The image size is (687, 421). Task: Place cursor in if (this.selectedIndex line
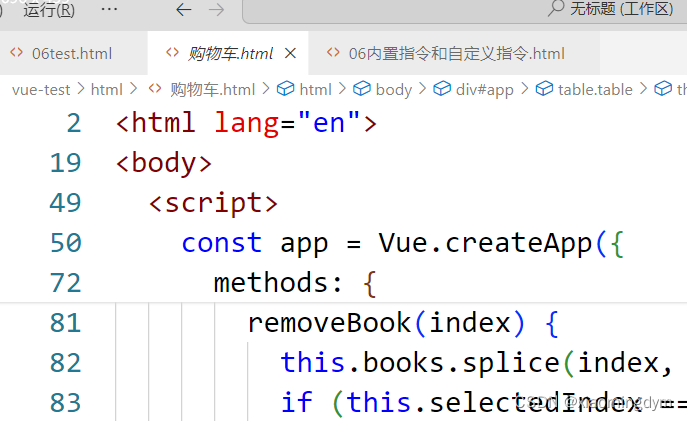[484, 403]
